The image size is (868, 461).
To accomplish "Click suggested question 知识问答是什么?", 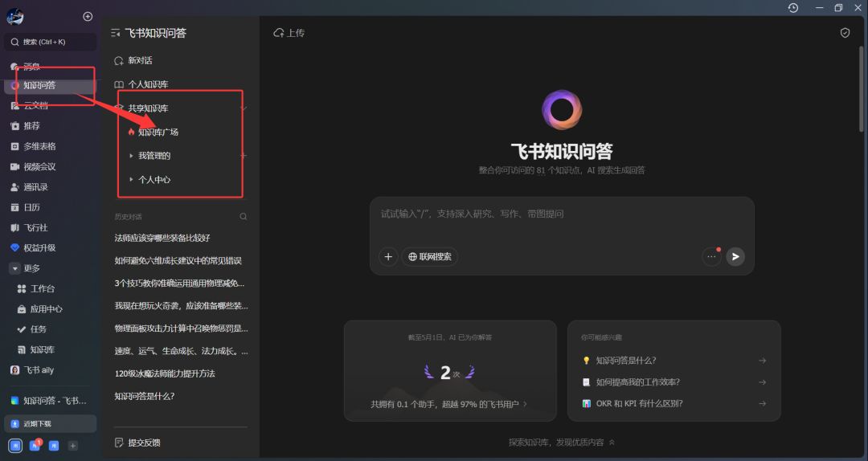I will point(674,361).
